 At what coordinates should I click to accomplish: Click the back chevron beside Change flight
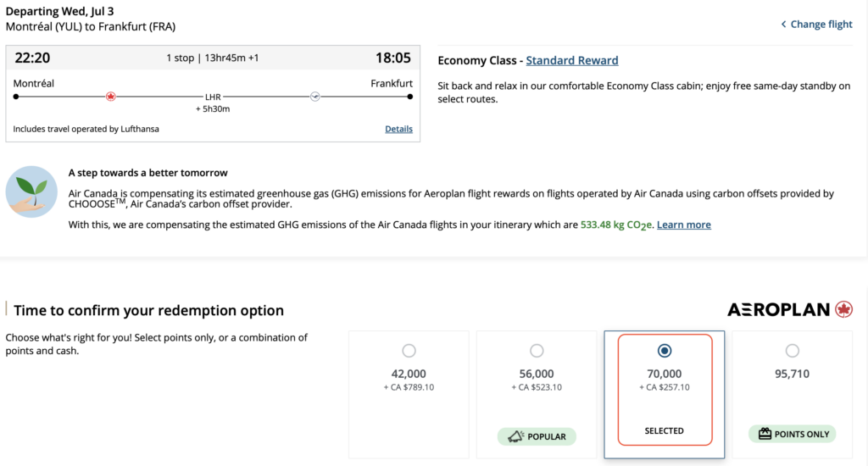(783, 25)
